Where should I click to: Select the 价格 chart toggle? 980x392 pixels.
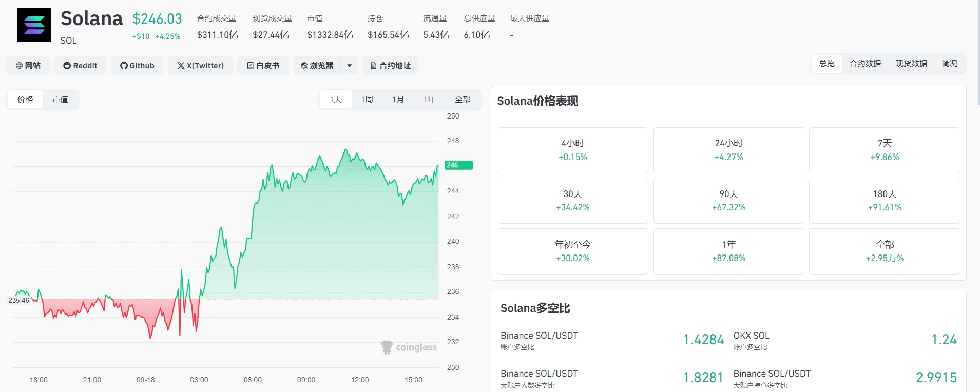(25, 100)
